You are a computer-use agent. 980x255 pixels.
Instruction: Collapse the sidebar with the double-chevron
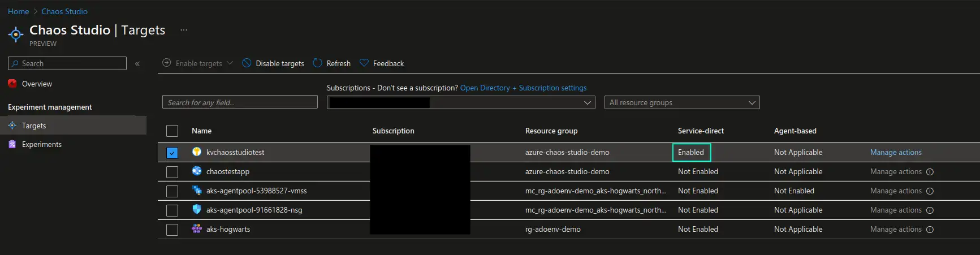(137, 64)
